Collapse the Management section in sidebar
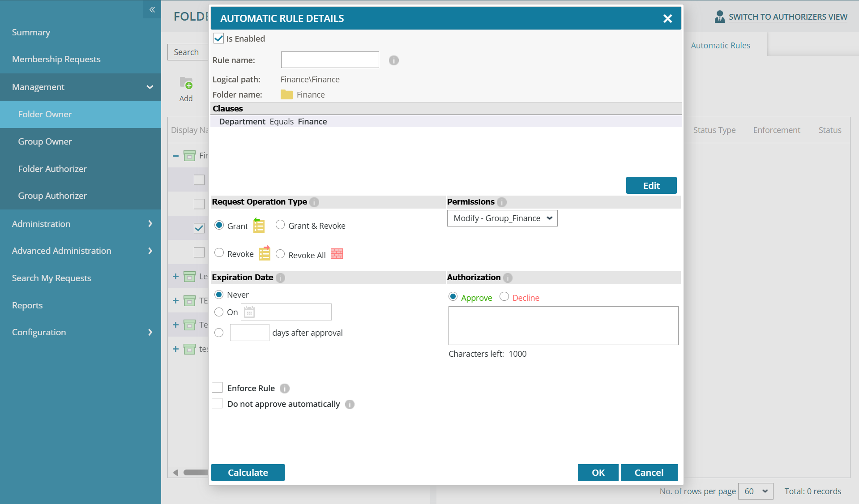This screenshot has width=859, height=504. [150, 87]
